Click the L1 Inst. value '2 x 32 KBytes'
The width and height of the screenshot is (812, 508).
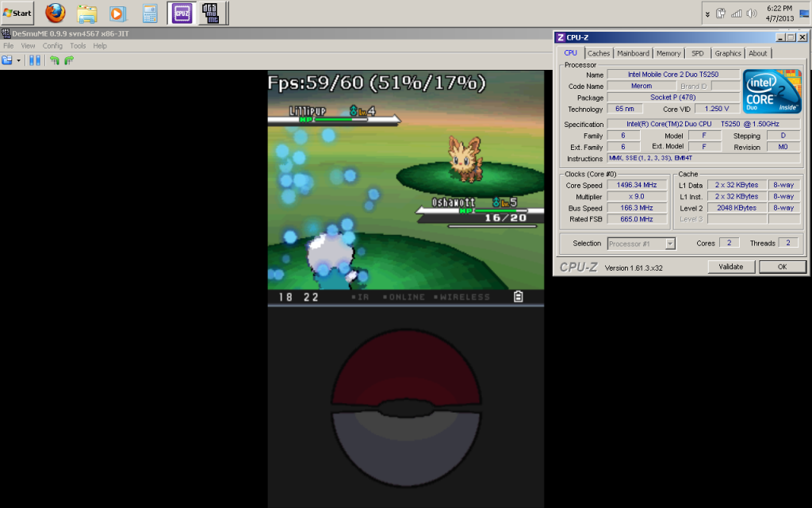737,197
